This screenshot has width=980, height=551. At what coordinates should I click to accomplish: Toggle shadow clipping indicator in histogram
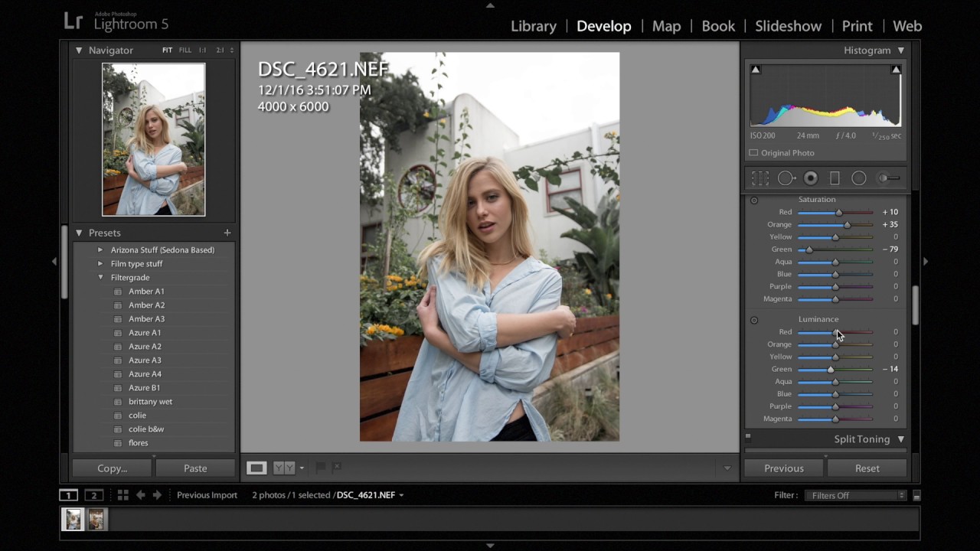point(756,70)
